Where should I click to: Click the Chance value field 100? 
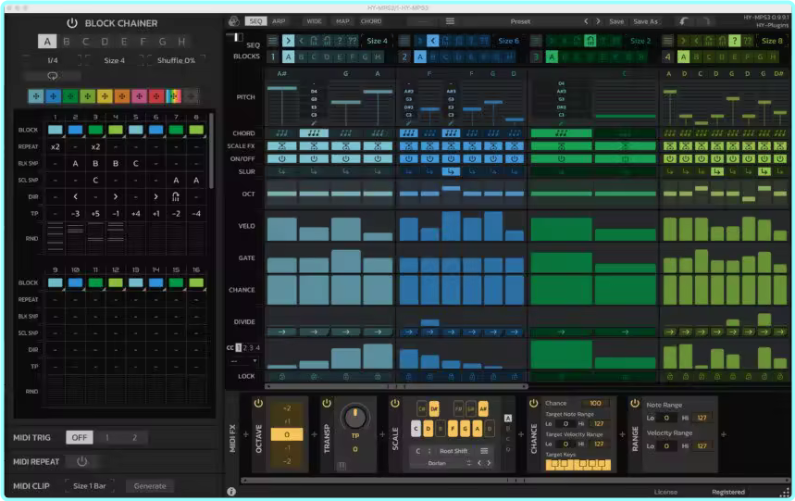coord(595,403)
